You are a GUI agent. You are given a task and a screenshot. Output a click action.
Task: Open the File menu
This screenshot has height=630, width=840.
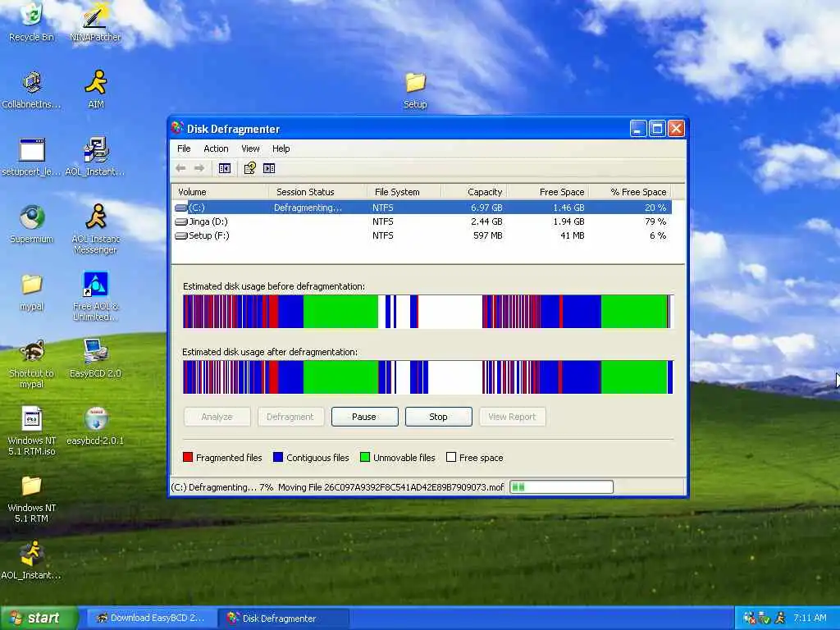pyautogui.click(x=184, y=148)
